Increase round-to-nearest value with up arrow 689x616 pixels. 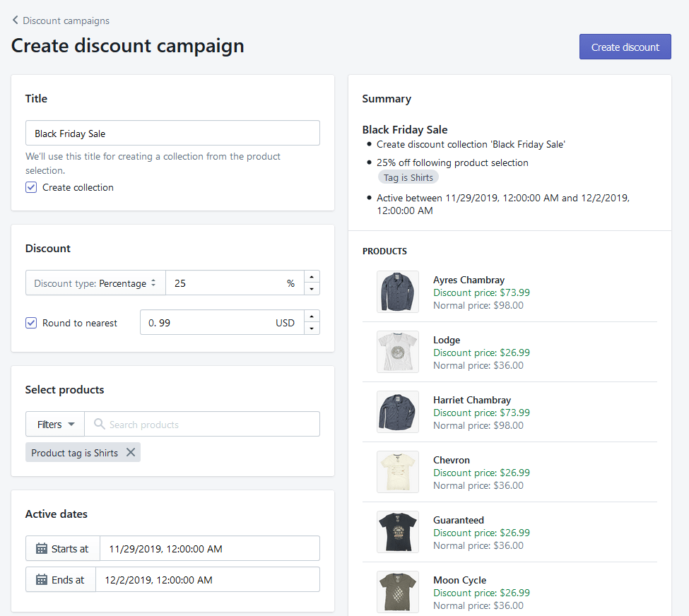(x=312, y=316)
